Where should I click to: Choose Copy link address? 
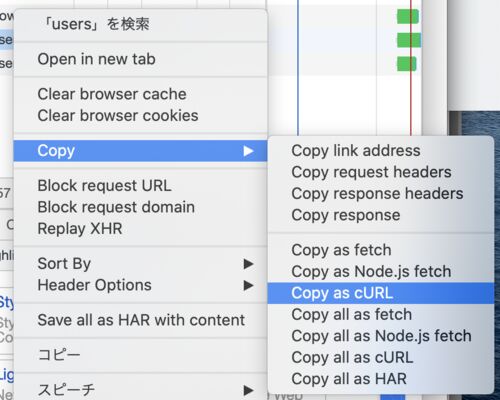[381, 151]
